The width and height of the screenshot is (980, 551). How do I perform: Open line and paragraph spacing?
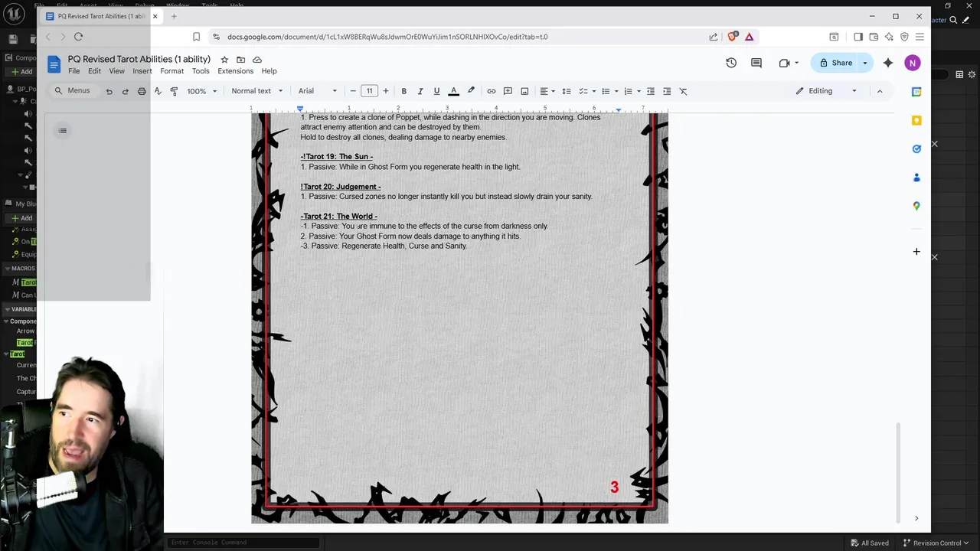tap(567, 91)
